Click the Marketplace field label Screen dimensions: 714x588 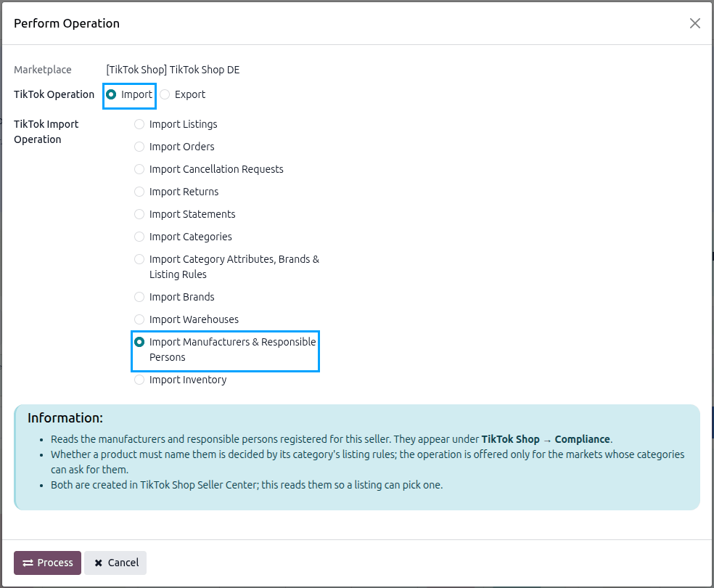point(43,70)
